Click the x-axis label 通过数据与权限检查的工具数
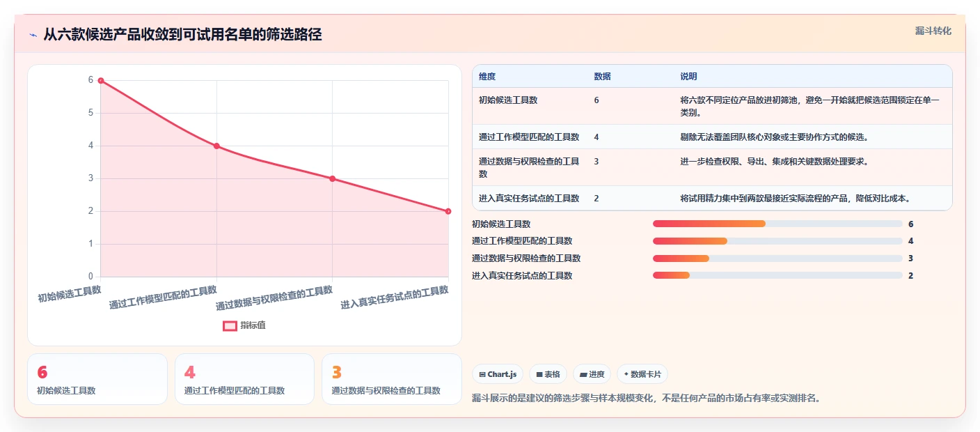The height and width of the screenshot is (432, 980). (274, 298)
